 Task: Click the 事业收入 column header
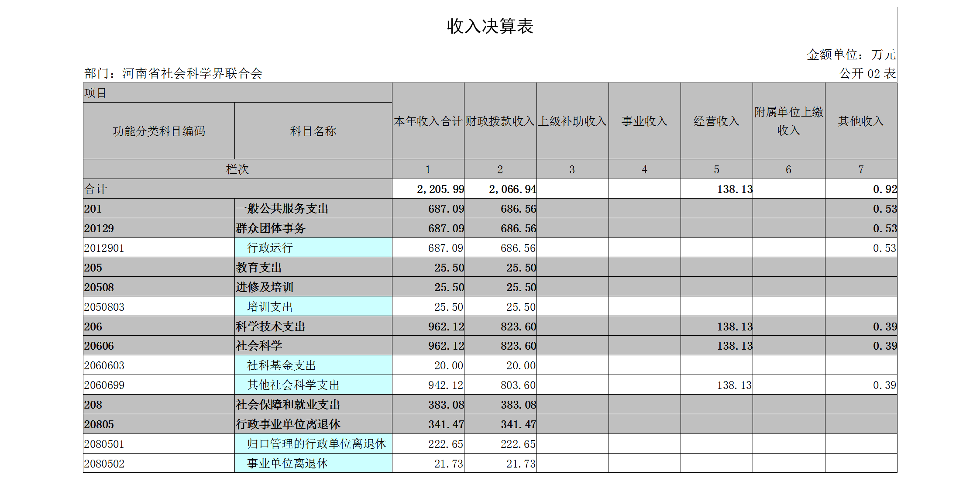coord(644,121)
